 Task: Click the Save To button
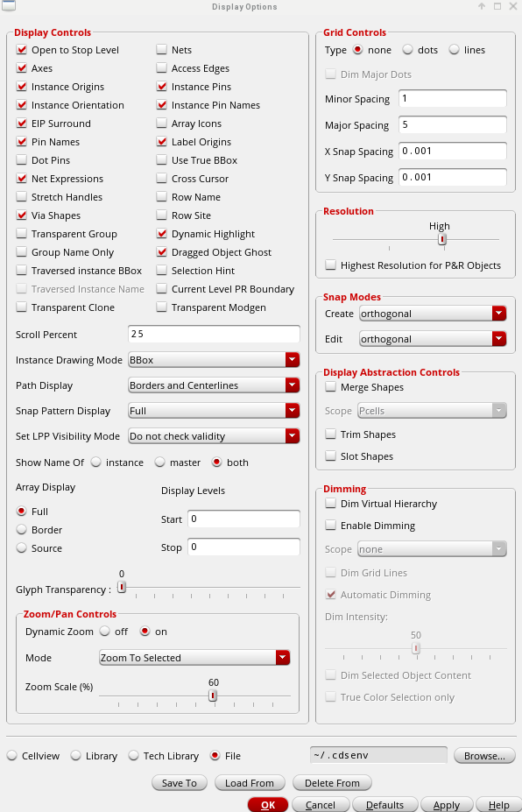(180, 783)
